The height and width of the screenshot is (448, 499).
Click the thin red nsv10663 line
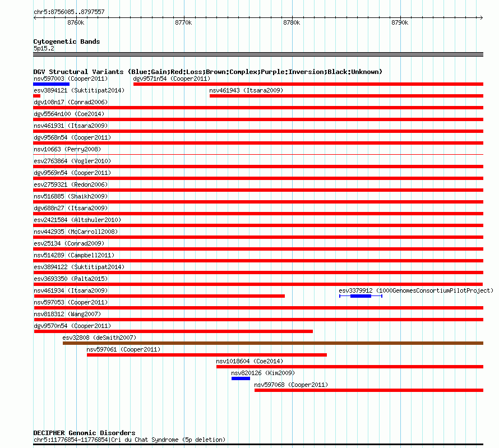click(258, 155)
